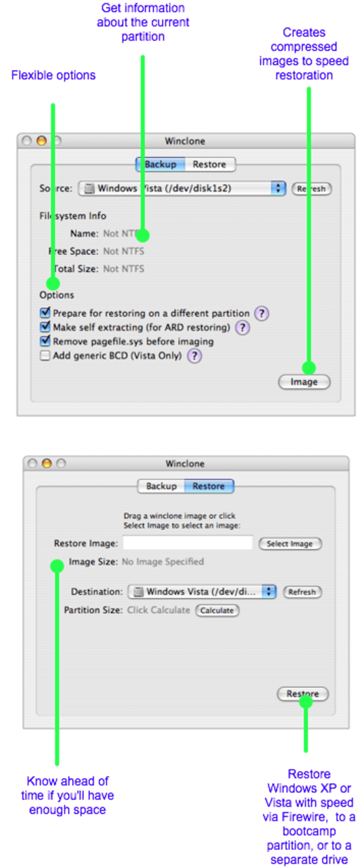This screenshot has width=363, height=868.
Task: Uncheck Prepare for restoring on different partition
Action: pos(45,313)
